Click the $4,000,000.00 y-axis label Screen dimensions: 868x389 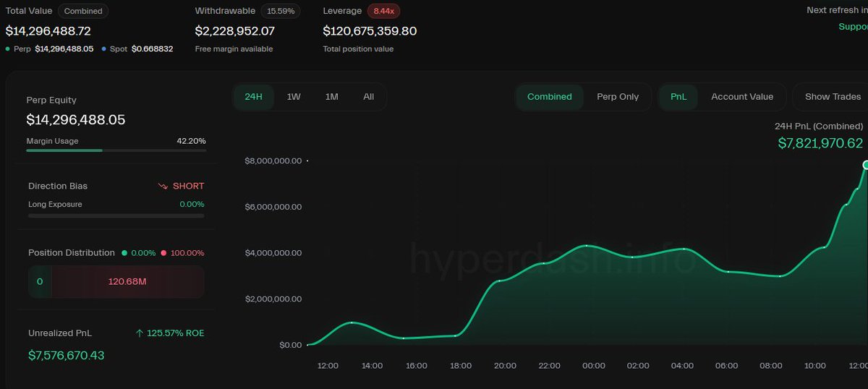point(273,253)
